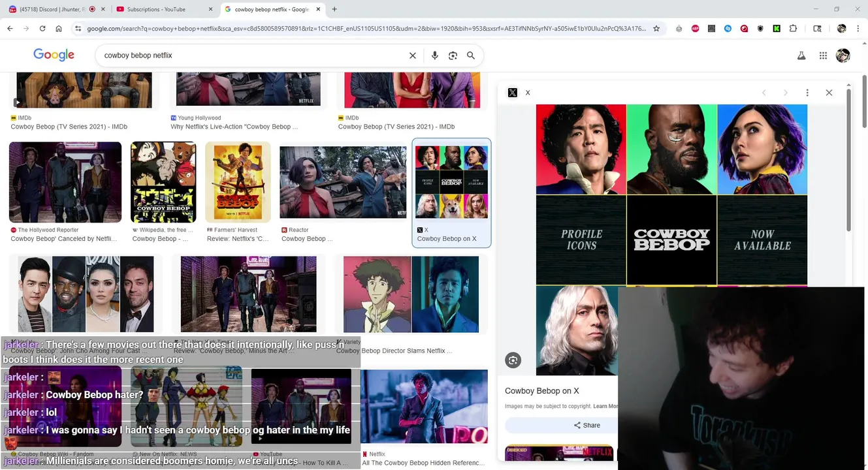The width and height of the screenshot is (868, 470).
Task: Show next image in the preview panel
Action: click(786, 93)
